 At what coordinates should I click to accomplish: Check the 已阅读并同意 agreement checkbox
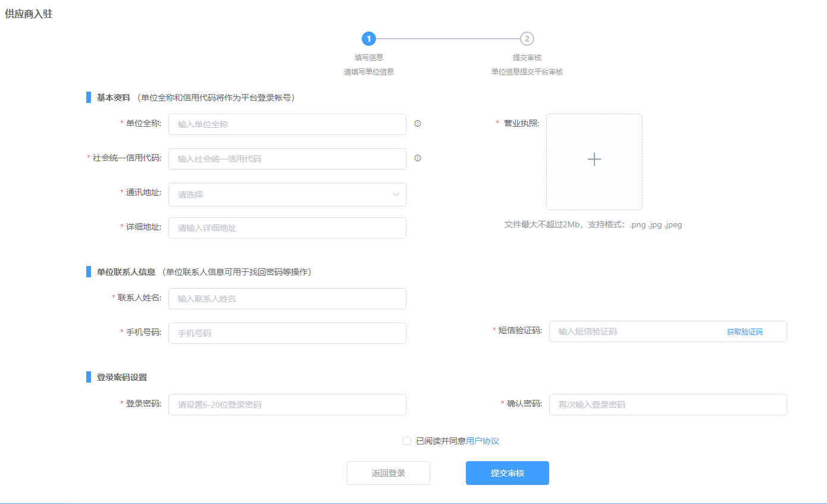[407, 441]
